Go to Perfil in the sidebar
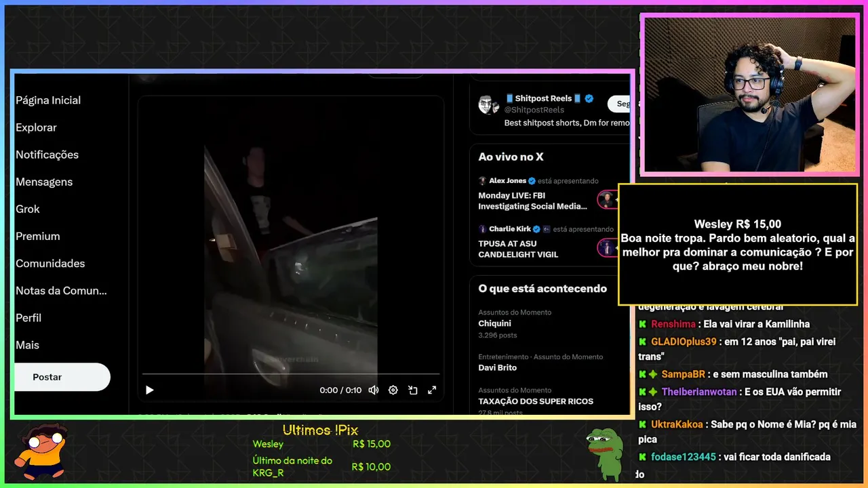 pyautogui.click(x=28, y=317)
